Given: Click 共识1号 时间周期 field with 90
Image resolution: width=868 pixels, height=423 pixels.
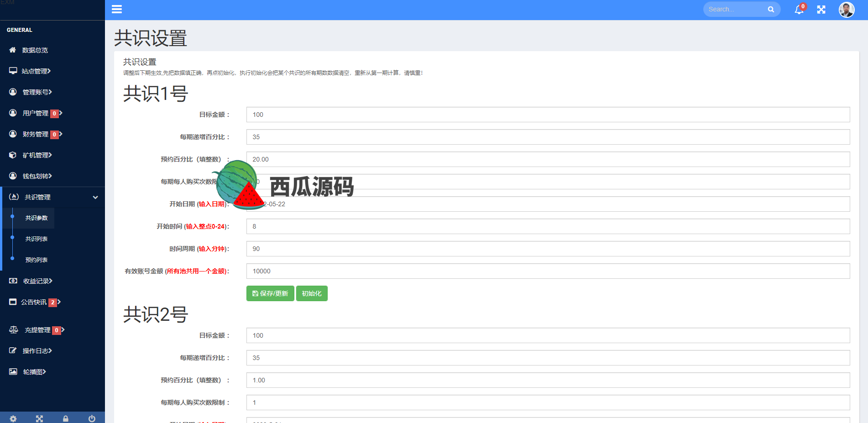Looking at the screenshot, I should click(x=548, y=249).
